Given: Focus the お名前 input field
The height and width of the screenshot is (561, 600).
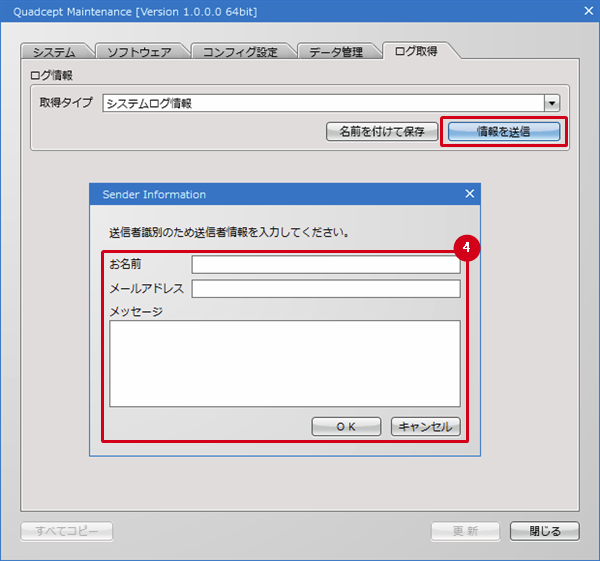Looking at the screenshot, I should 325,265.
